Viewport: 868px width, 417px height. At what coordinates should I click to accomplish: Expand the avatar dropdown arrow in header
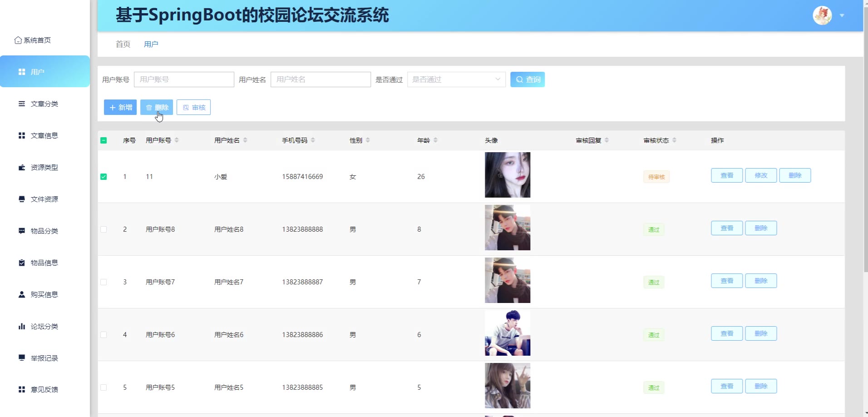(842, 16)
